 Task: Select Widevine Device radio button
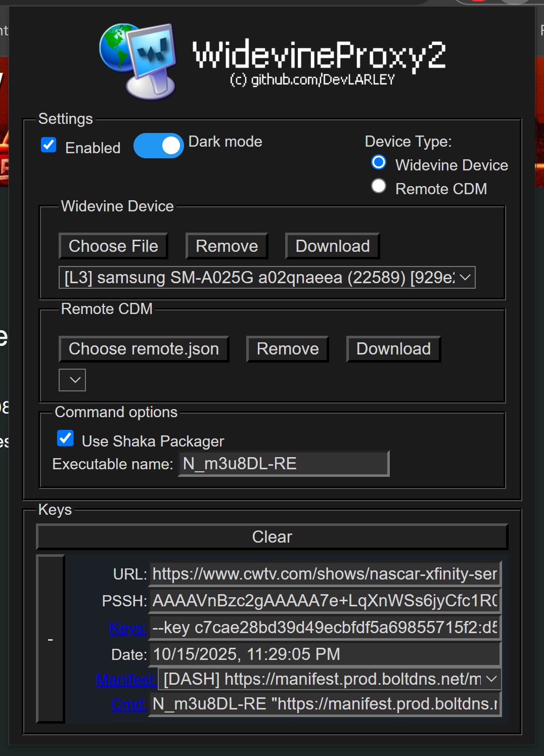click(x=379, y=162)
